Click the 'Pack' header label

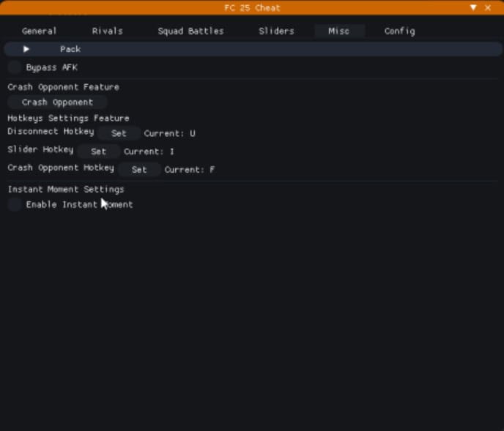click(70, 49)
